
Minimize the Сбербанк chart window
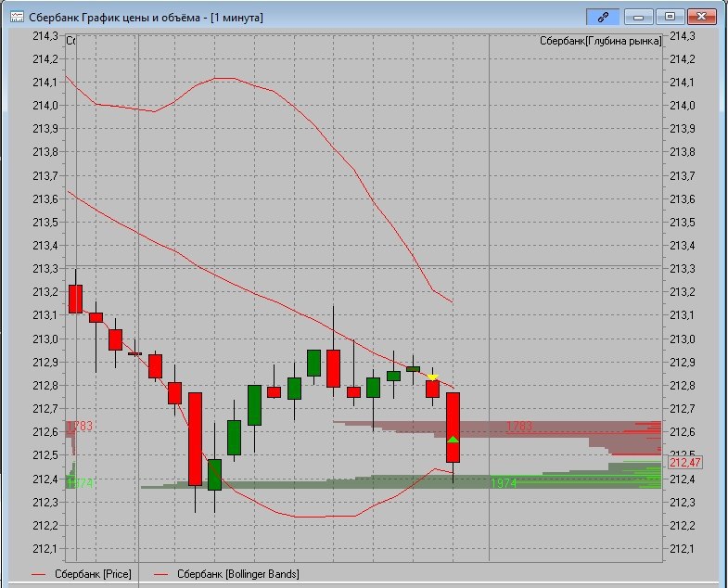pyautogui.click(x=638, y=18)
